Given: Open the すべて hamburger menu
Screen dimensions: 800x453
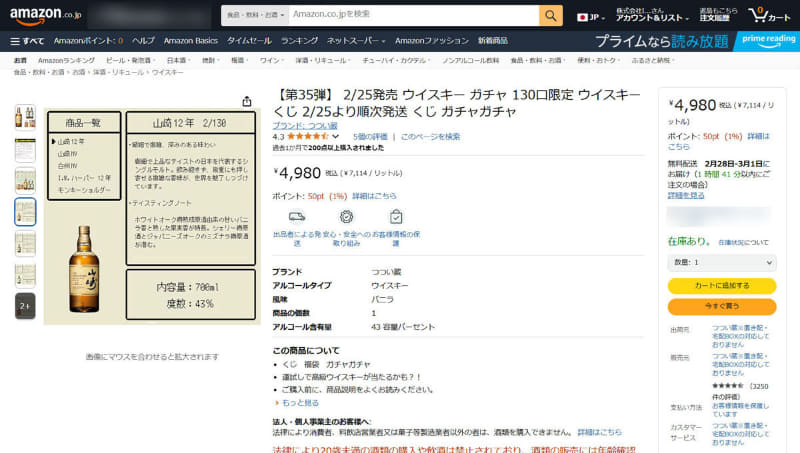Looking at the screenshot, I should [27, 41].
